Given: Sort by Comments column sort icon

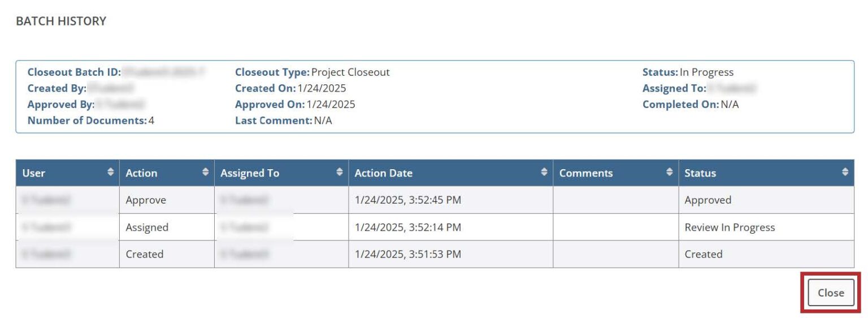Looking at the screenshot, I should 670,172.
